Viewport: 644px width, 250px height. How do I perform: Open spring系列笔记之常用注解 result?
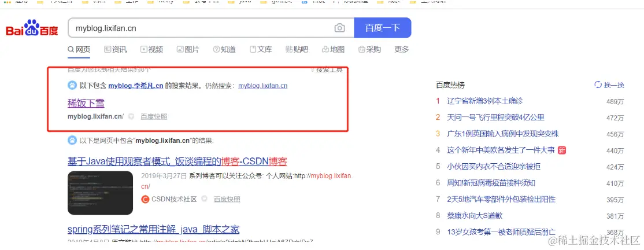click(x=154, y=229)
